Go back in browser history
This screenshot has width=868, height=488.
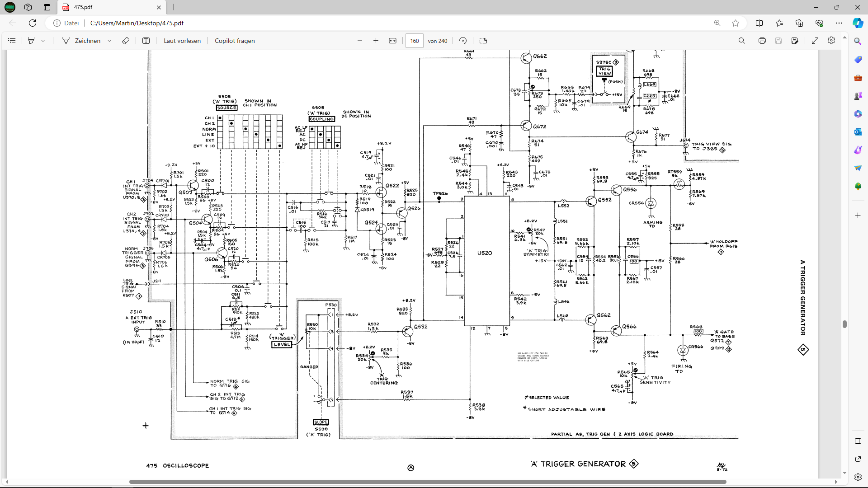[x=13, y=23]
